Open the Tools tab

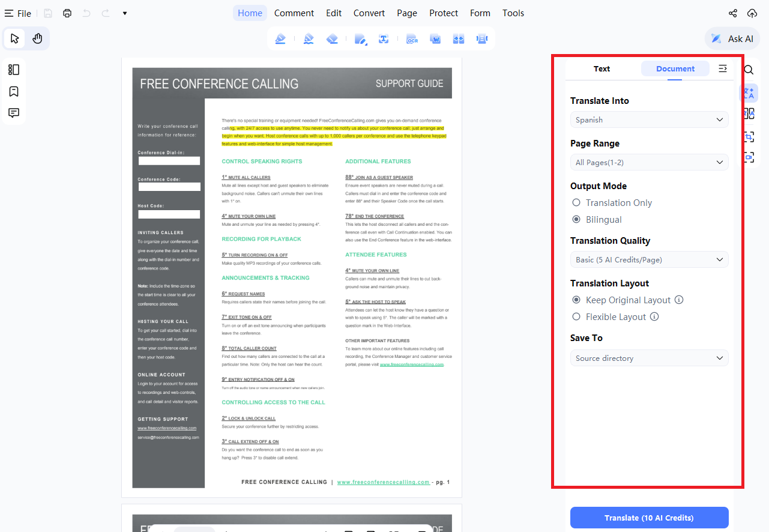(x=513, y=13)
